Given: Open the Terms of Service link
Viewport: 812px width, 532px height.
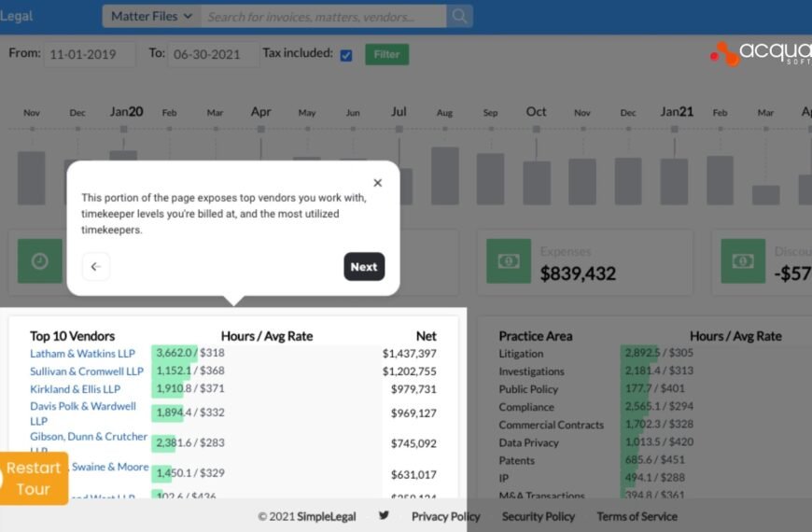Looking at the screenshot, I should pyautogui.click(x=637, y=516).
